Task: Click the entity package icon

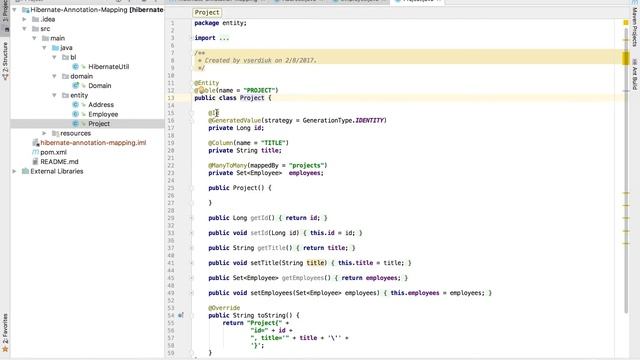Action: [x=65, y=95]
